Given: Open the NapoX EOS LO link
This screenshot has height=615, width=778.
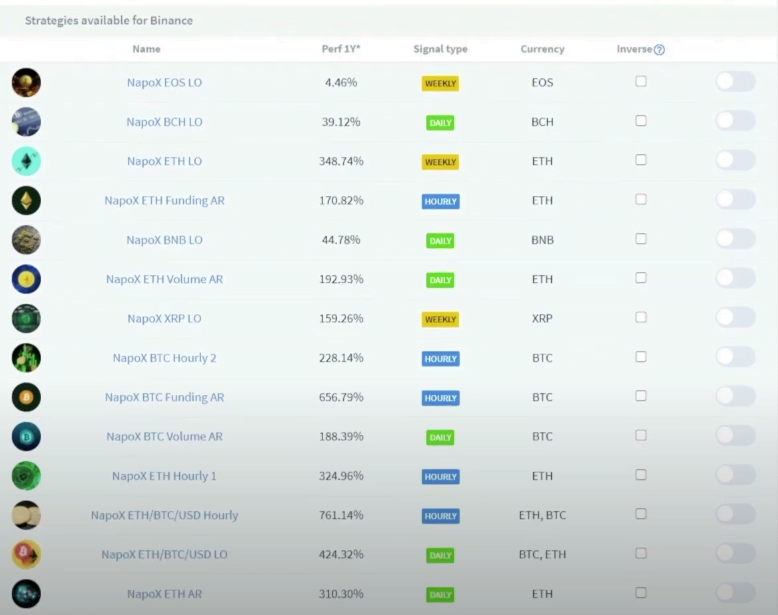Looking at the screenshot, I should point(164,82).
